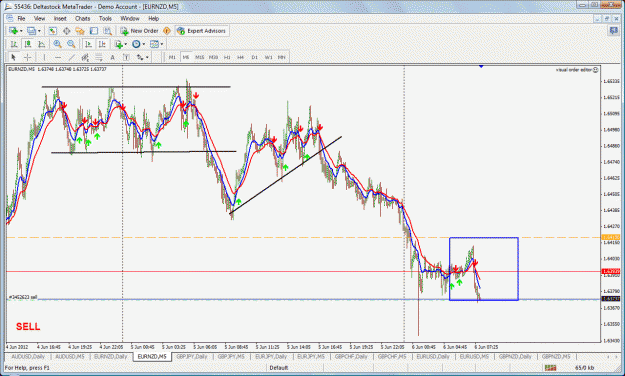Image resolution: width=625 pixels, height=376 pixels.
Task: Open the File menu
Action: (x=21, y=18)
